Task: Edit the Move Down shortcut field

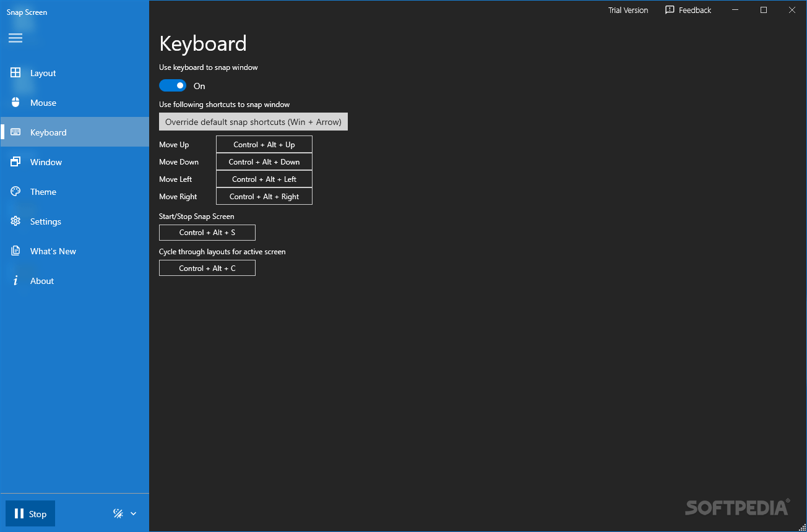Action: pyautogui.click(x=264, y=161)
